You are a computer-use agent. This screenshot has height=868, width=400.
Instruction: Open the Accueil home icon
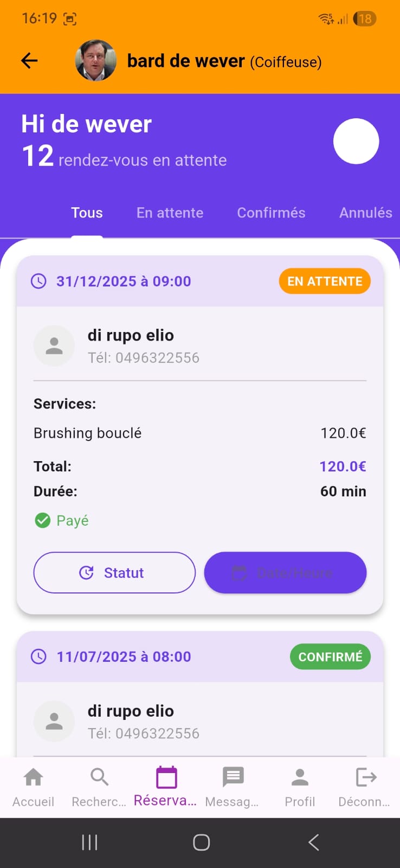(34, 777)
